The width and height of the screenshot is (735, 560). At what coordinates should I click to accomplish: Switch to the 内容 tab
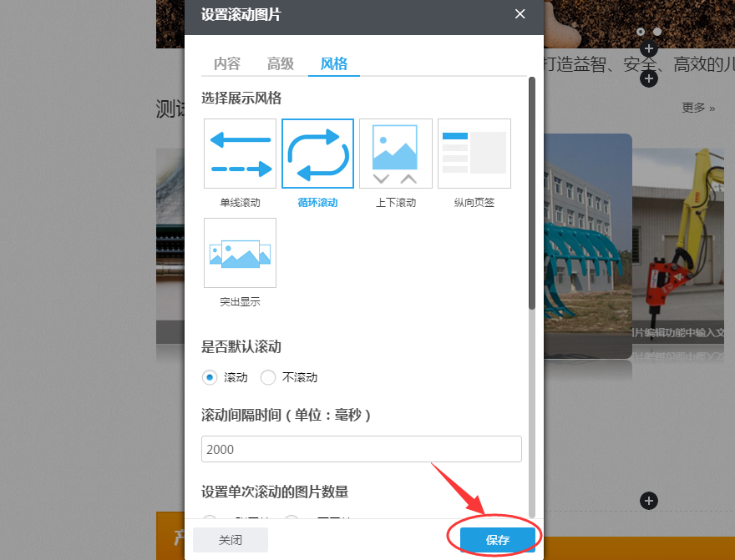point(226,63)
